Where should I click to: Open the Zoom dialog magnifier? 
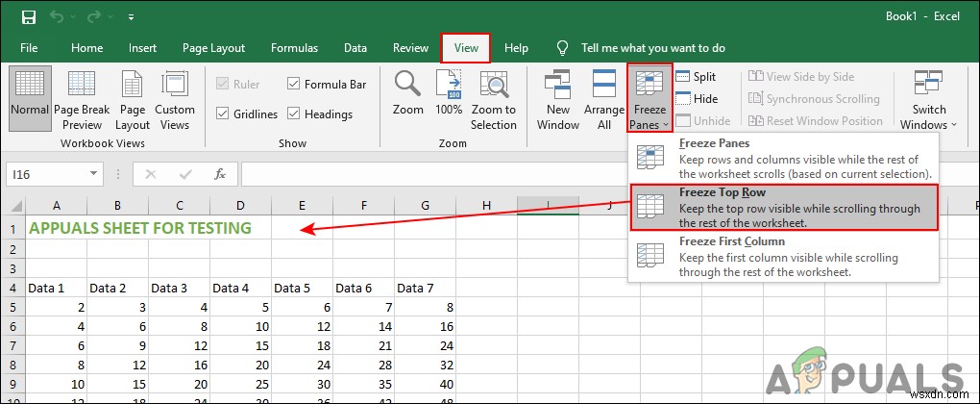(x=407, y=92)
